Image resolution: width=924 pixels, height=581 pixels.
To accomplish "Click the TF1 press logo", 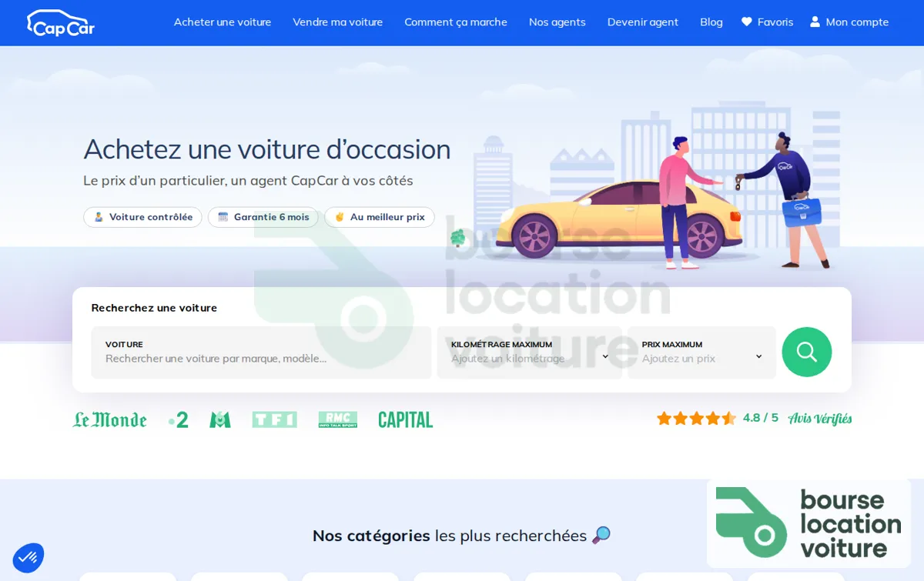I will click(275, 419).
